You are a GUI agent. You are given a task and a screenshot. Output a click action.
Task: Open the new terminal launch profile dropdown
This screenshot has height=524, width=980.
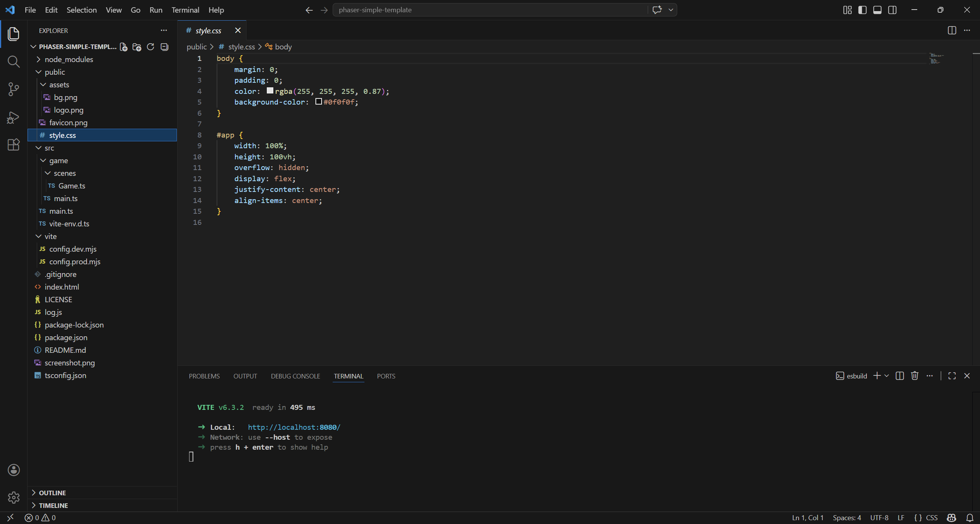tap(887, 376)
